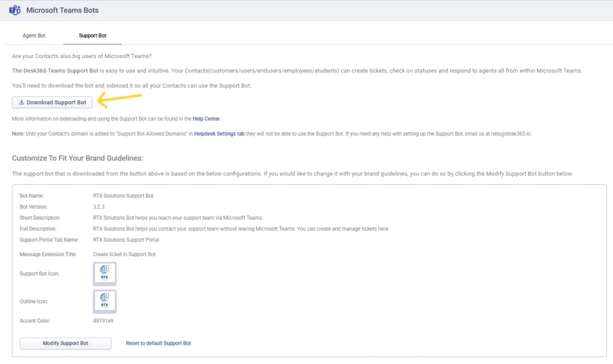Open the Help Center link
Screen dimensions: 613x364
tap(206, 119)
